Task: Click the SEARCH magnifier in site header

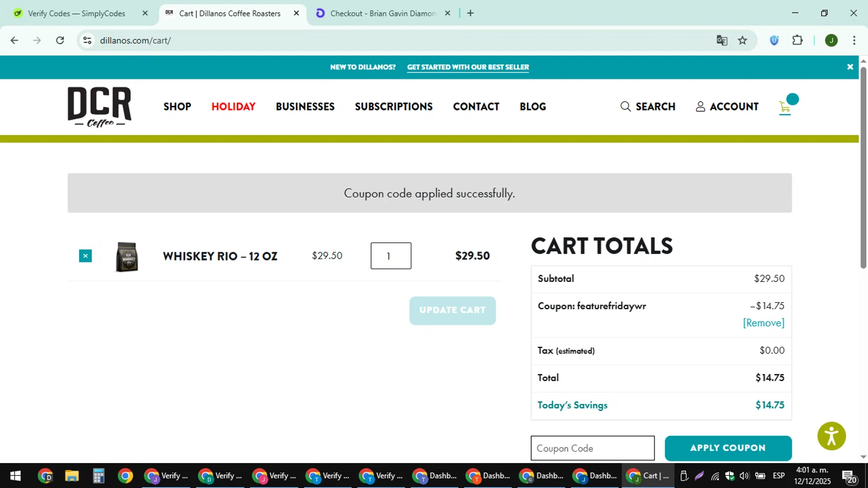Action: coord(648,107)
